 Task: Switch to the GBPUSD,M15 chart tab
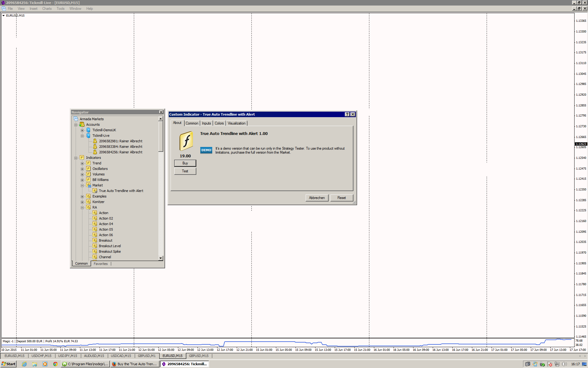[198, 356]
